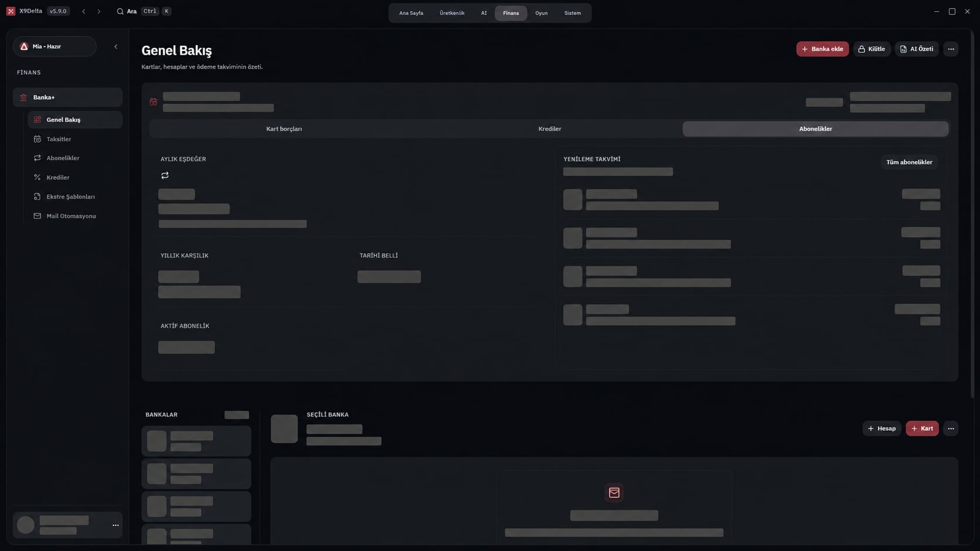Select the Finans tab

pyautogui.click(x=511, y=13)
